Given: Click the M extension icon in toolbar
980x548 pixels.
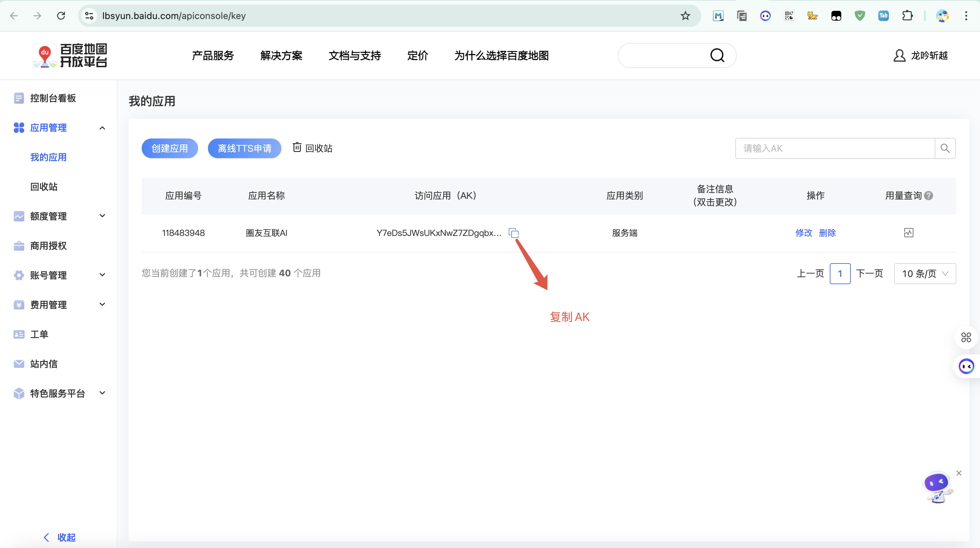Looking at the screenshot, I should tap(718, 16).
